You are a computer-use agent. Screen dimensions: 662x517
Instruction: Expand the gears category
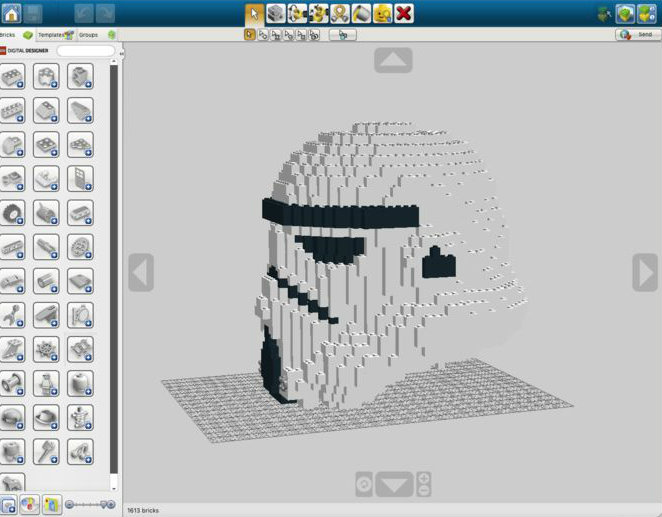[80, 247]
